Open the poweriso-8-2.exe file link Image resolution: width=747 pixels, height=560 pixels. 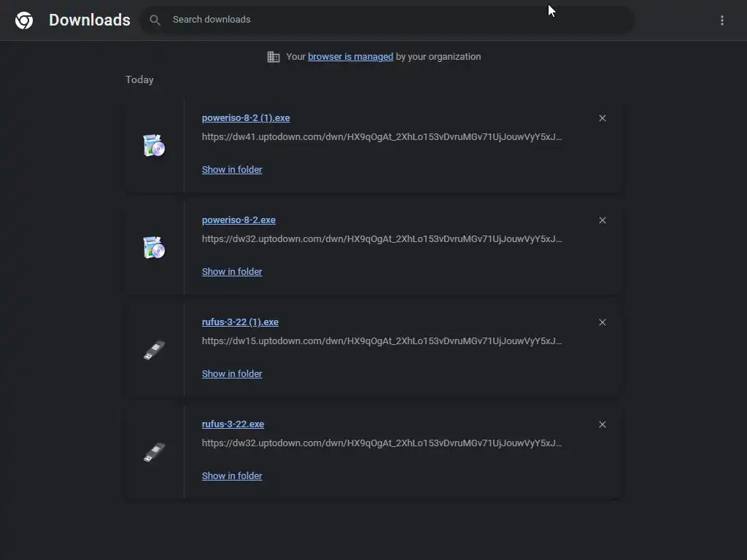coord(239,220)
